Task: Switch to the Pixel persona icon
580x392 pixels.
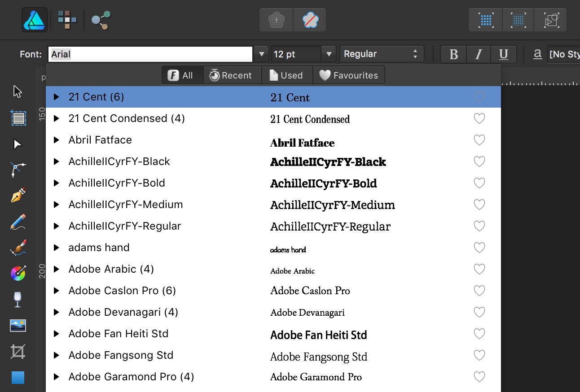Action: (67, 20)
